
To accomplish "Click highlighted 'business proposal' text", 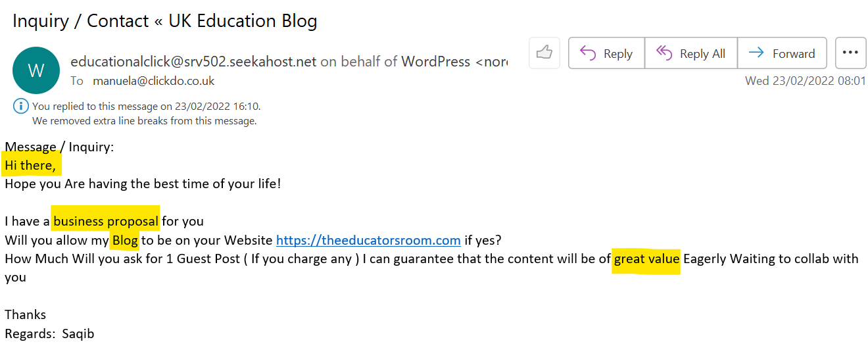I will click(106, 221).
